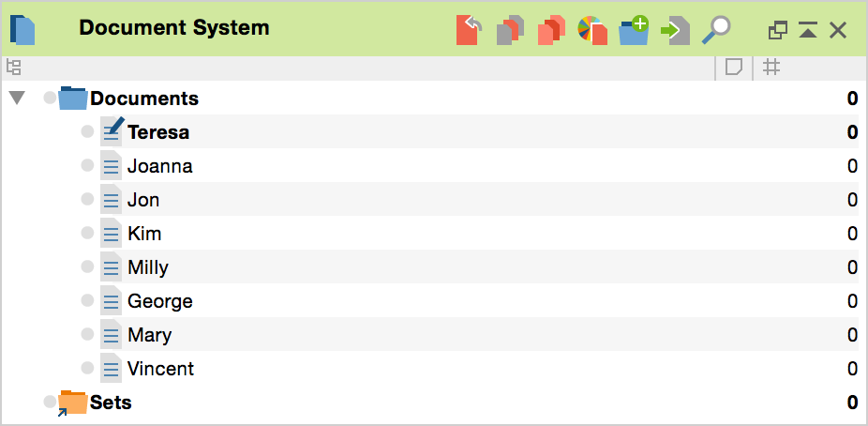Click the Milly document icon
Screen dimensions: 868x426
112,267
